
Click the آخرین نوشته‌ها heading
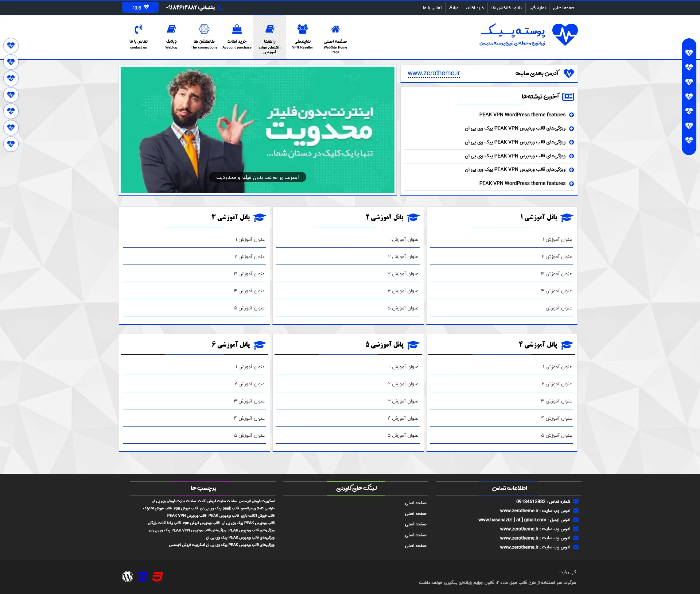click(540, 97)
